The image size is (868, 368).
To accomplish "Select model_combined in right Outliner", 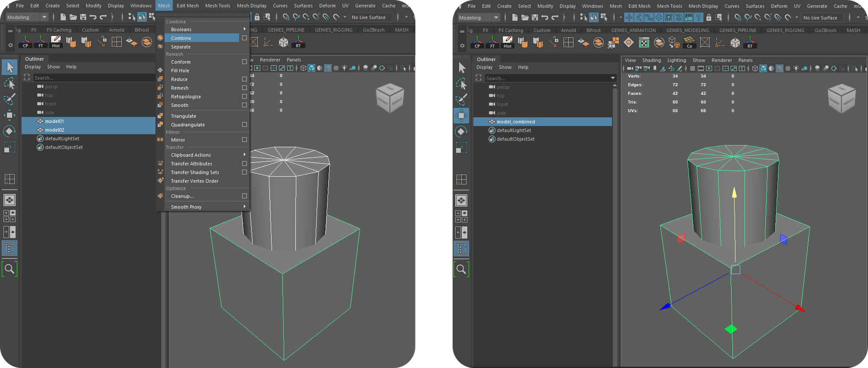I will tap(543, 122).
